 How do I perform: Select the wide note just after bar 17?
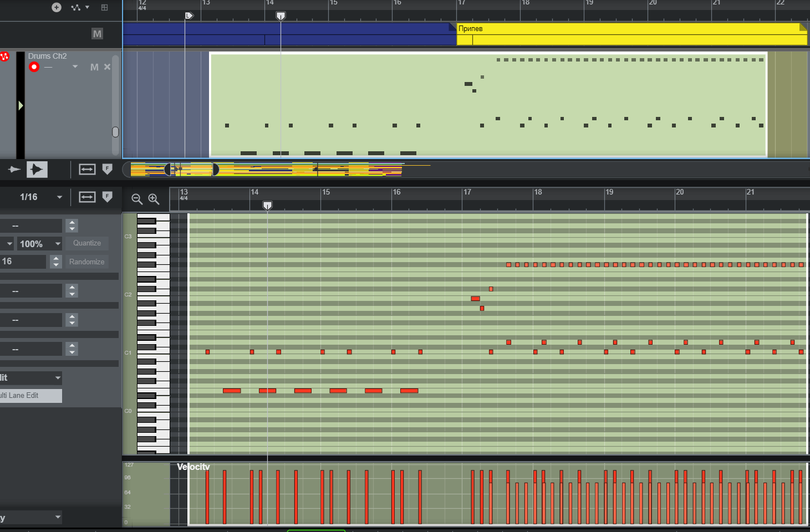[x=475, y=299]
